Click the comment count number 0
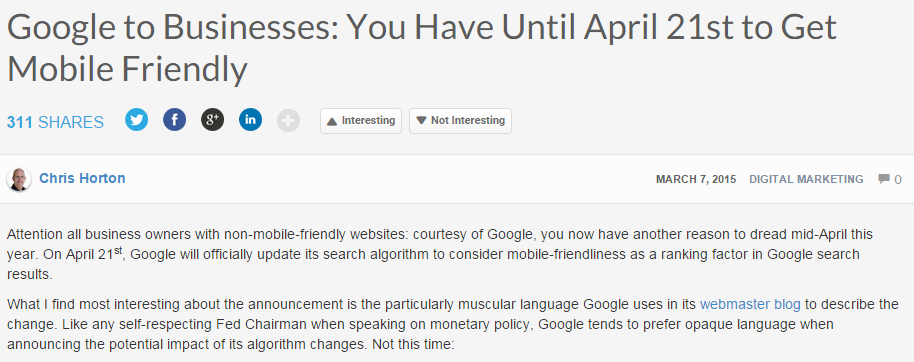The height and width of the screenshot is (362, 914). coord(898,180)
